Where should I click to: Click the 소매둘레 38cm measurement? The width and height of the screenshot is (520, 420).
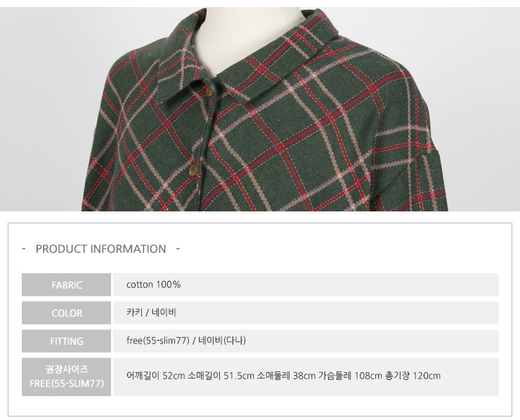(x=286, y=376)
